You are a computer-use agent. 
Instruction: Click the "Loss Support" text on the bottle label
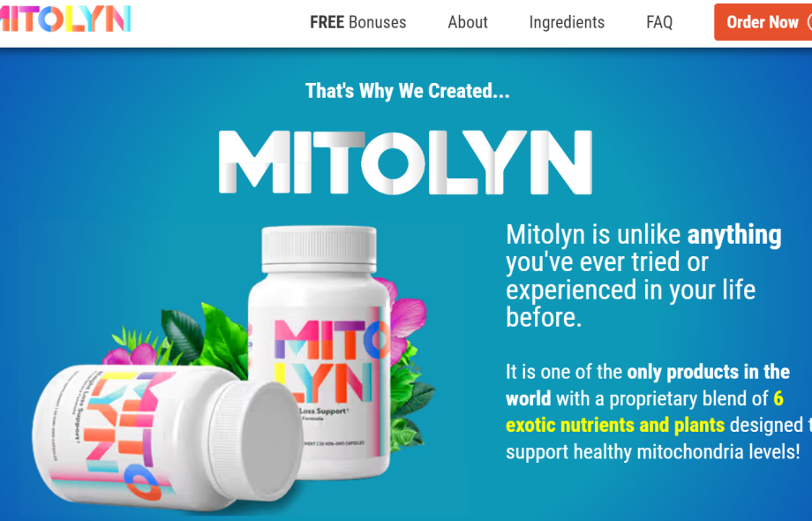coord(323,412)
